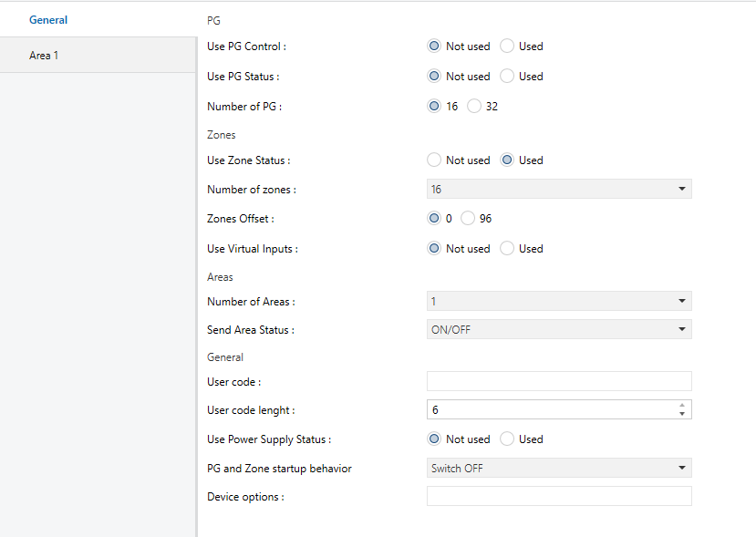Select 16 for Number of PG
The height and width of the screenshot is (537, 756).
coord(434,106)
